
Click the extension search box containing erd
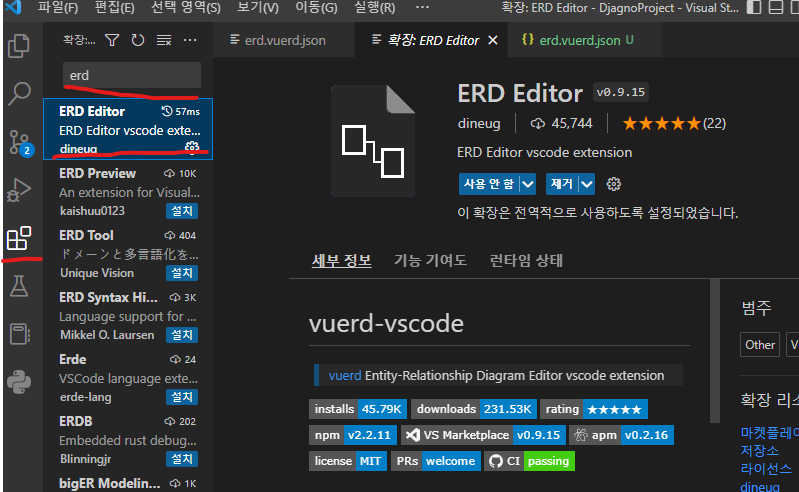coord(132,75)
